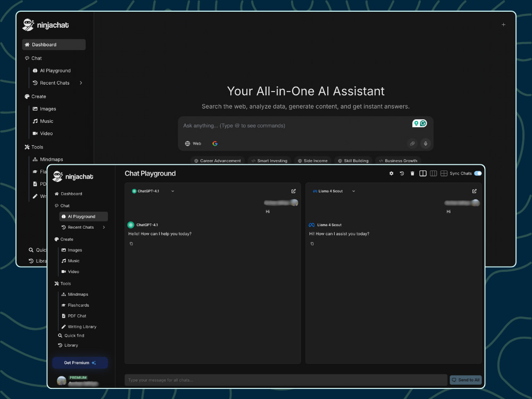
Task: Click Recent Chats in front window sidebar
Action: 77,227
